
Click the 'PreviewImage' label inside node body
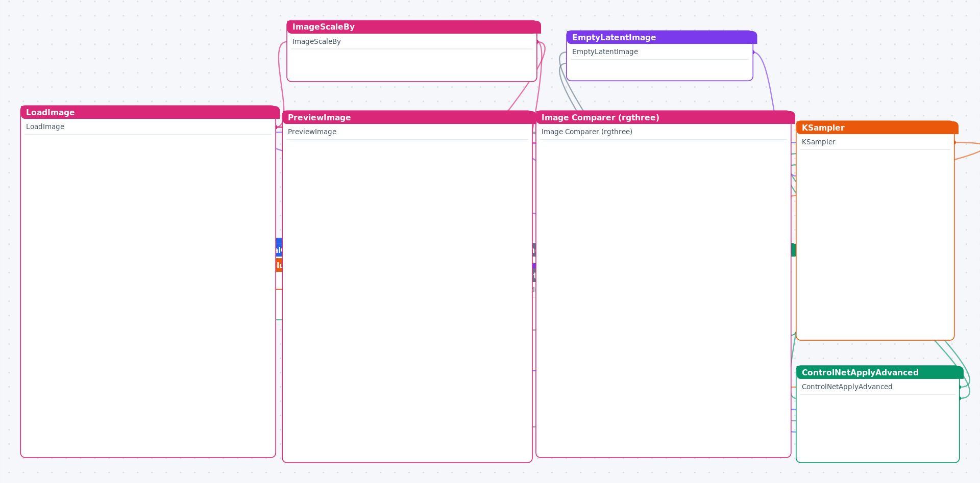coord(312,132)
